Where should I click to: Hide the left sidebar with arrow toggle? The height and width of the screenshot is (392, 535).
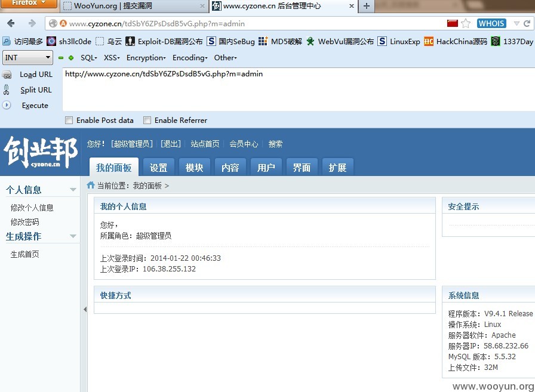[85, 309]
